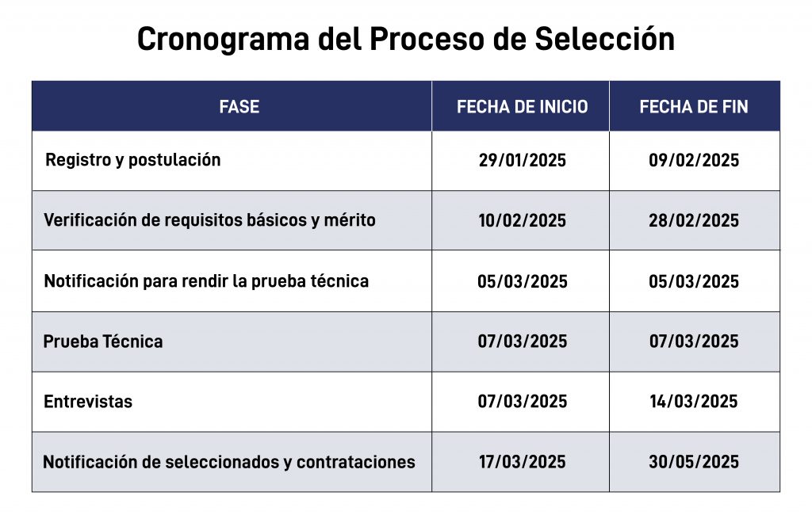Select the Entrevistas phase cell

[88, 402]
